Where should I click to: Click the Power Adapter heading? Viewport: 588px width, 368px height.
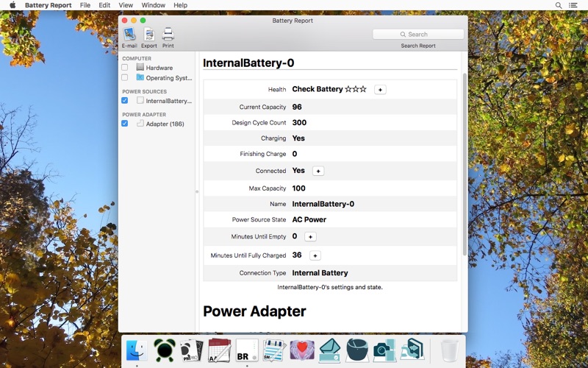click(254, 311)
